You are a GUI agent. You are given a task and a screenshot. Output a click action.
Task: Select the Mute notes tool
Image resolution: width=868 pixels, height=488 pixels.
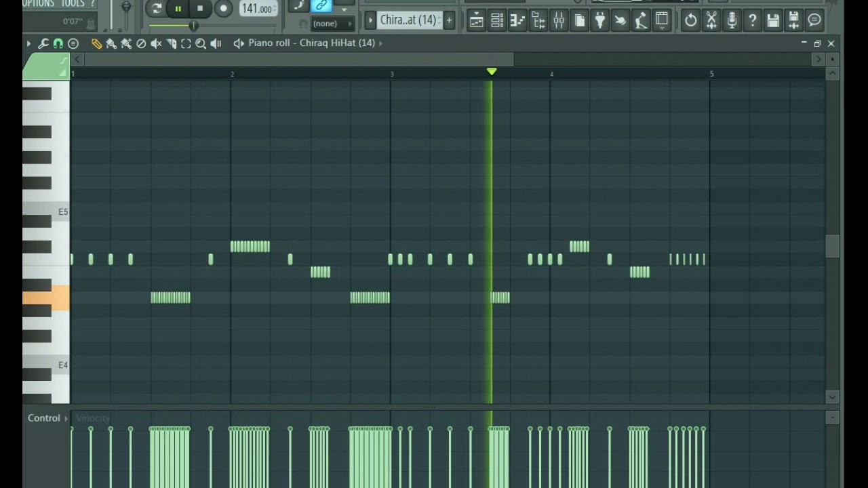[156, 43]
